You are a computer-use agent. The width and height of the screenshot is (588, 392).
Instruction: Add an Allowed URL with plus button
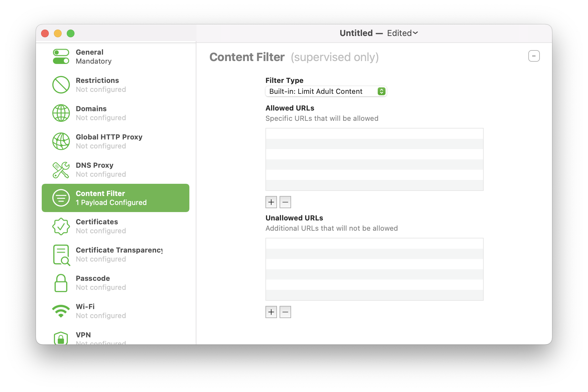coord(271,202)
